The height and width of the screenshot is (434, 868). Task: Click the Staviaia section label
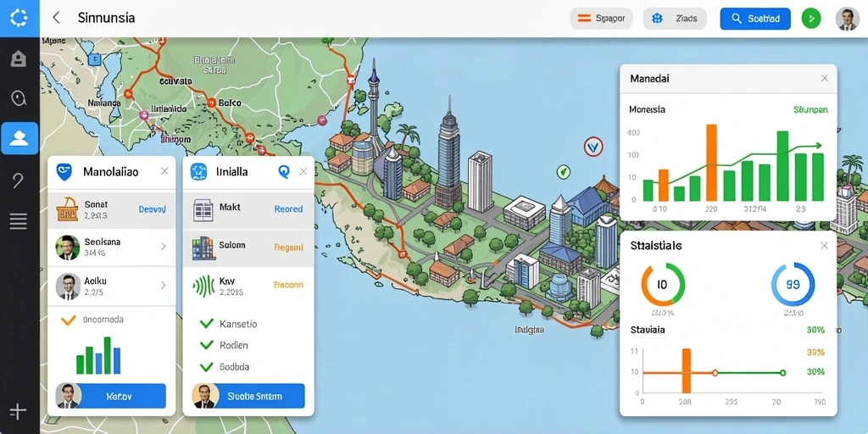pos(648,330)
